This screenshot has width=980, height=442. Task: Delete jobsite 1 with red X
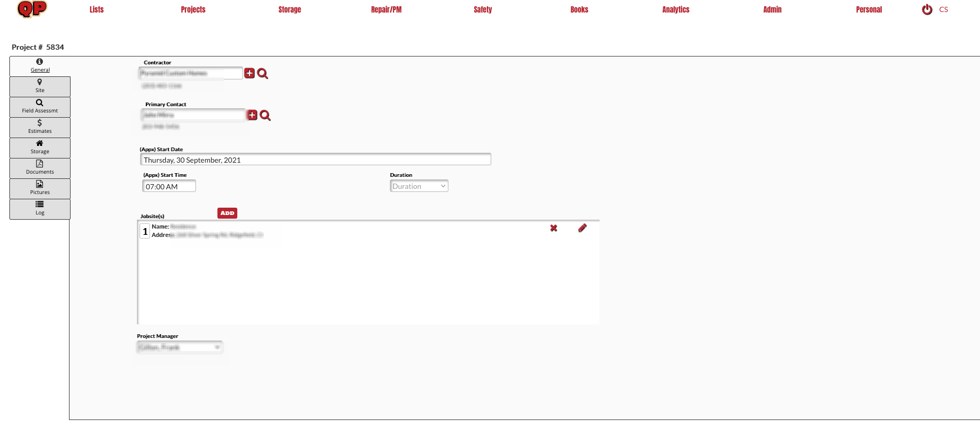click(x=554, y=228)
